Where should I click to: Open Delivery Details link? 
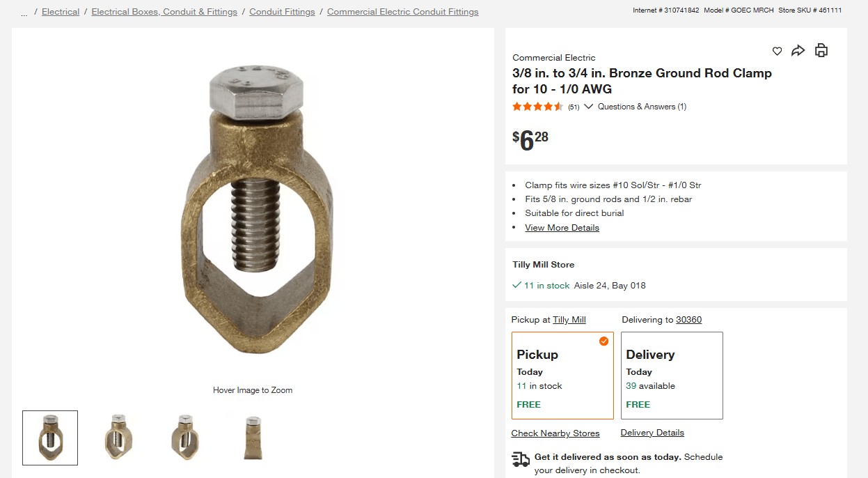pos(652,433)
